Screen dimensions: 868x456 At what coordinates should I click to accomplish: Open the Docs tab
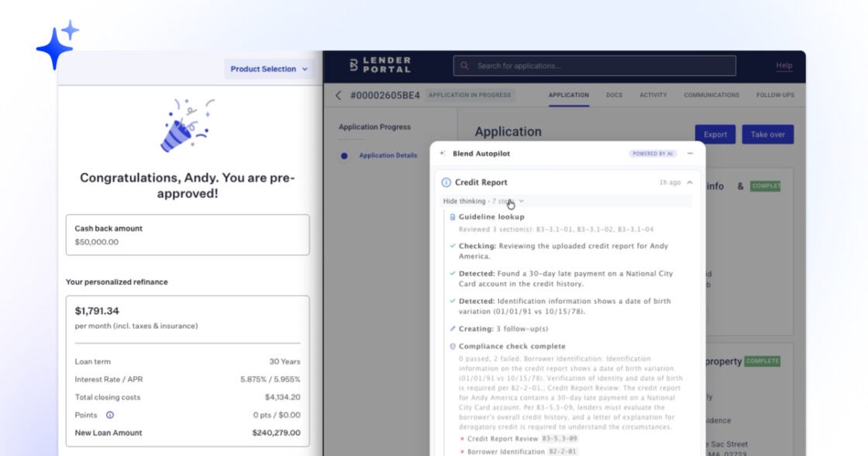tap(614, 95)
